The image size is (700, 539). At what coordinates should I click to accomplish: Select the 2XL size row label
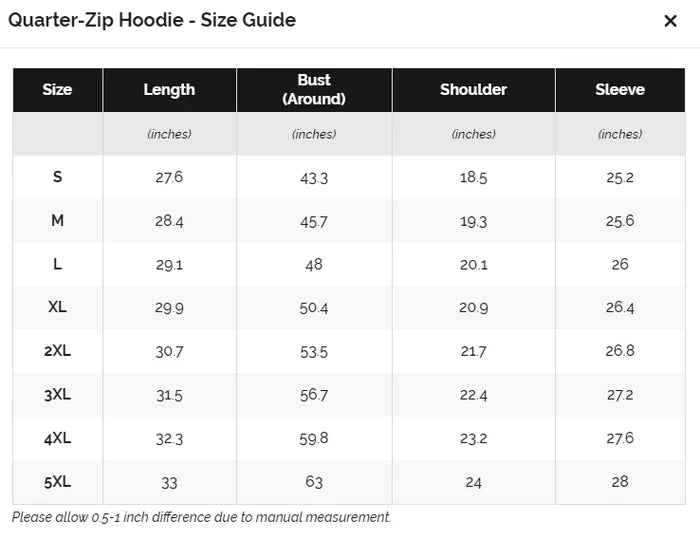(x=57, y=351)
